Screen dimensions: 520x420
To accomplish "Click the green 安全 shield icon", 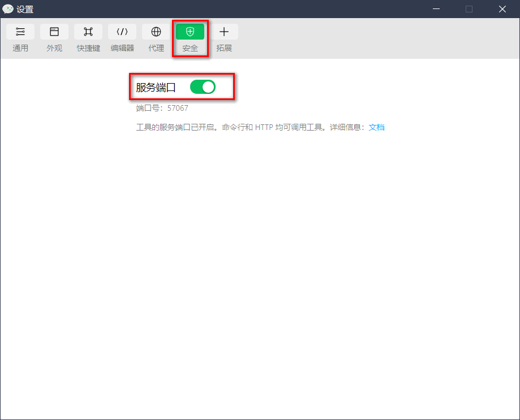I will pyautogui.click(x=190, y=32).
